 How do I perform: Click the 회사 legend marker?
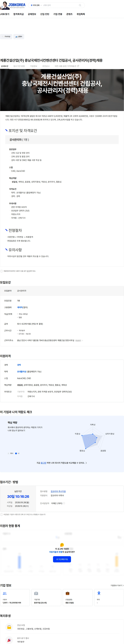point(9,453)
